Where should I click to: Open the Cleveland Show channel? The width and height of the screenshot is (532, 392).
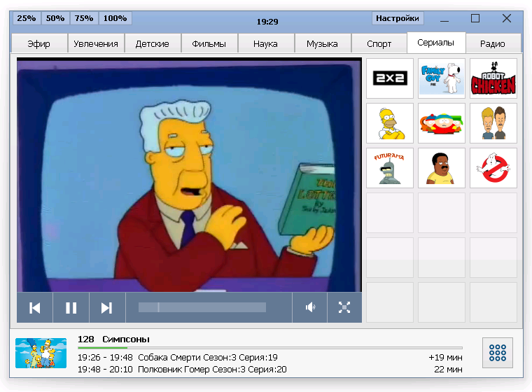[442, 168]
